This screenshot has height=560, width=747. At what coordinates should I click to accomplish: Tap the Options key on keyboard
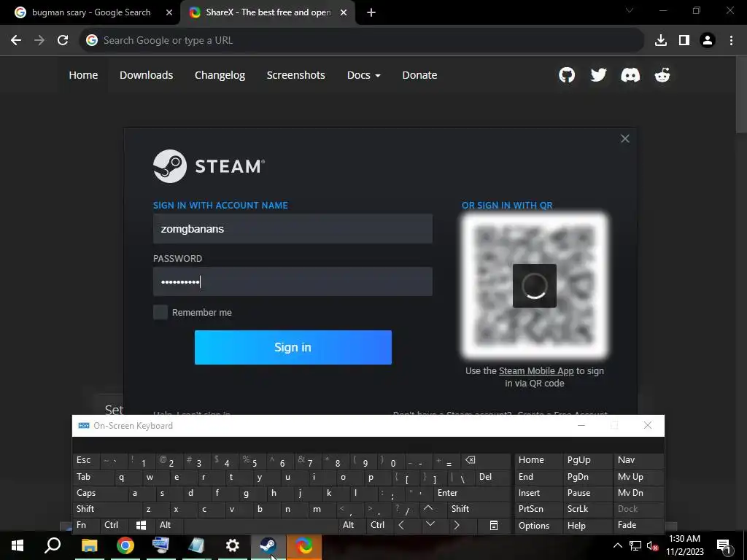pyautogui.click(x=538, y=525)
